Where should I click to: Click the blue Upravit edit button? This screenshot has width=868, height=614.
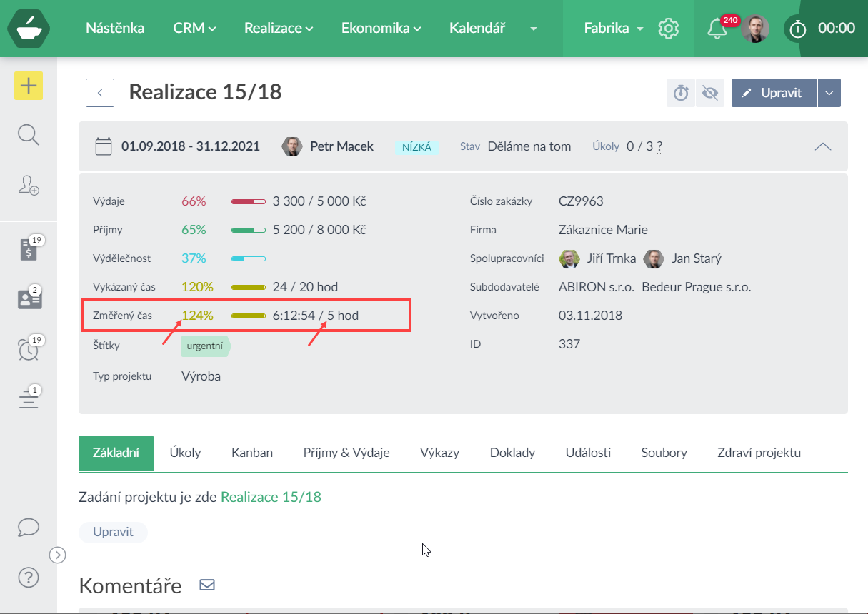[x=774, y=93]
